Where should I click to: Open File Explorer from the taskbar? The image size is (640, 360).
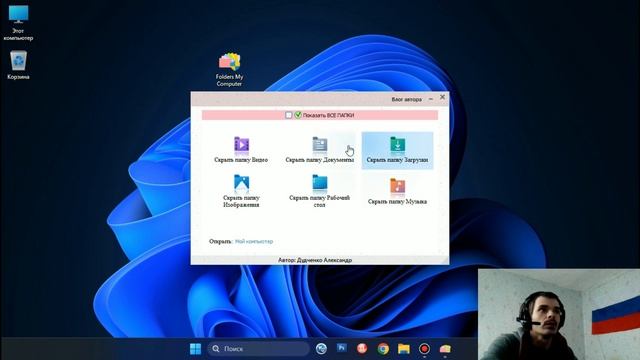(404, 349)
